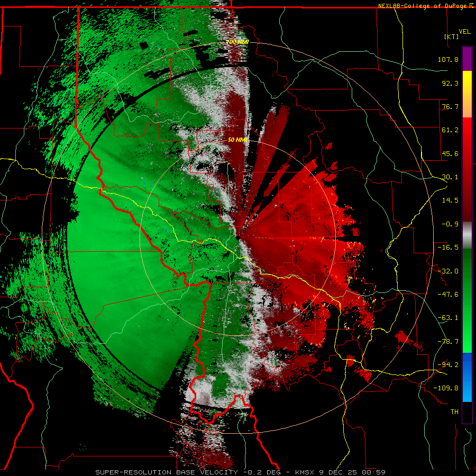Click the 61.2 velocity scale value
Image resolution: width=476 pixels, height=476 pixels.
(x=450, y=130)
